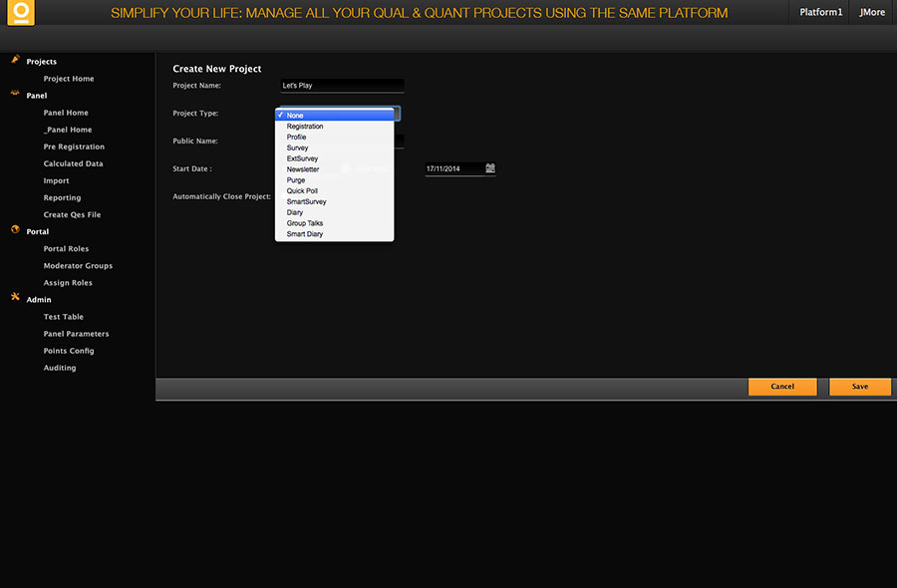Choose Group Talks from the list

[x=305, y=223]
